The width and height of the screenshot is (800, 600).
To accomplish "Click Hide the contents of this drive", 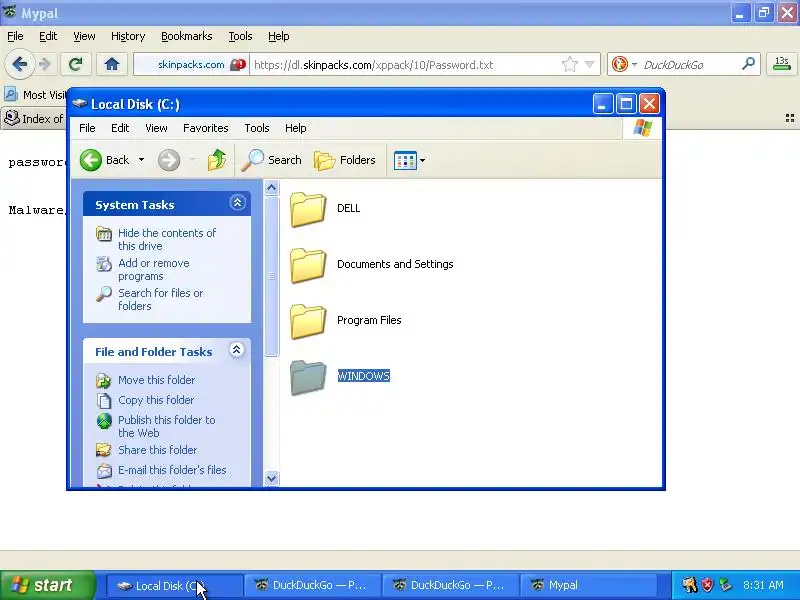I will [167, 239].
